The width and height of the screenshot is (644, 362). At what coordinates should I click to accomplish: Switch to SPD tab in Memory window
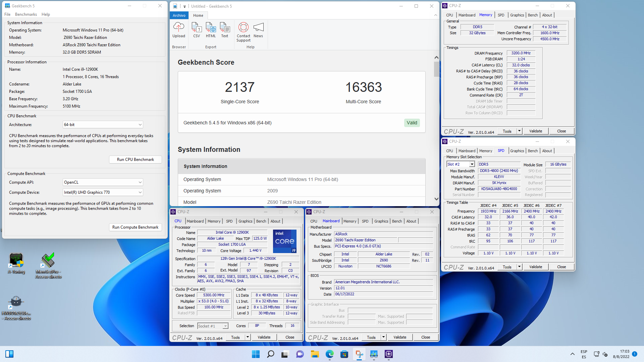501,15
